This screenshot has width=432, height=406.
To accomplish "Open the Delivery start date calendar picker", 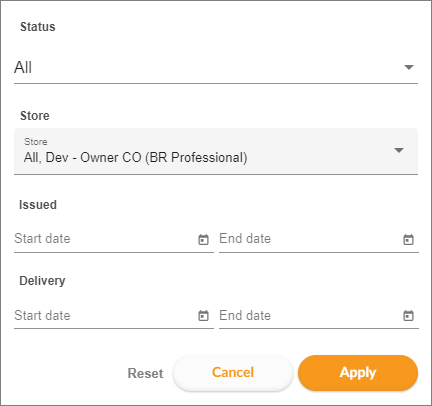I will point(203,315).
